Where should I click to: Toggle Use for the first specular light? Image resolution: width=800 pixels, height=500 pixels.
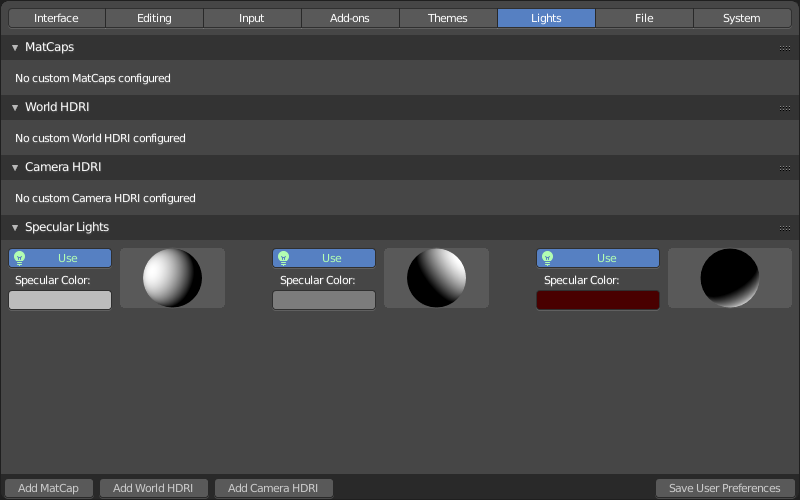point(60,258)
